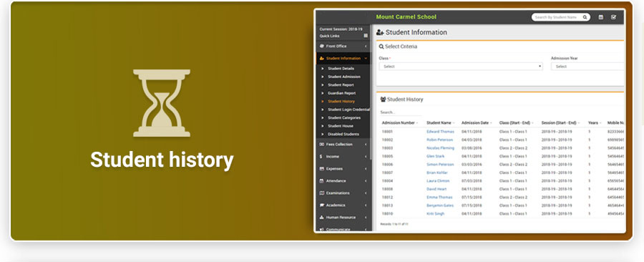The image size is (644, 262).
Task: Click the search magnifier in student search box
Action: point(585,17)
